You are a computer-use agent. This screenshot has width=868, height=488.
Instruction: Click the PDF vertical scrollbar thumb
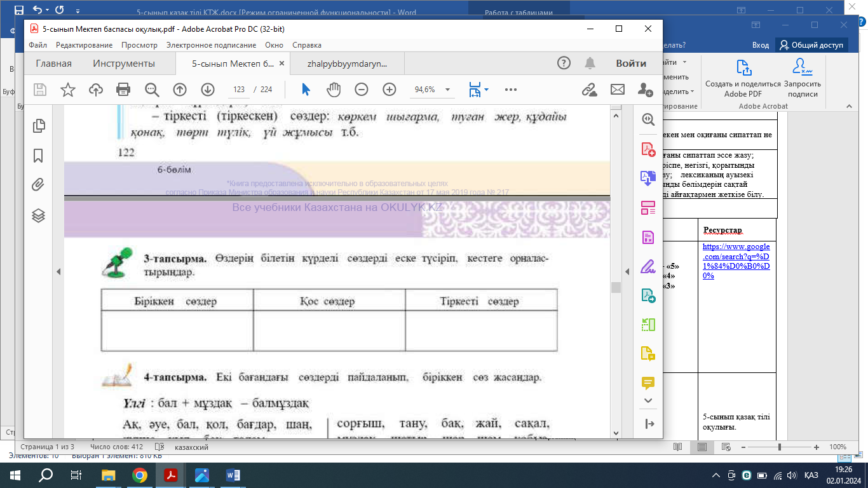pyautogui.click(x=615, y=287)
